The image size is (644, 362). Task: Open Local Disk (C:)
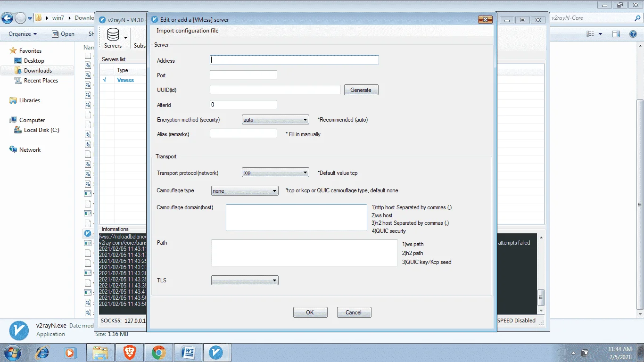(x=41, y=130)
